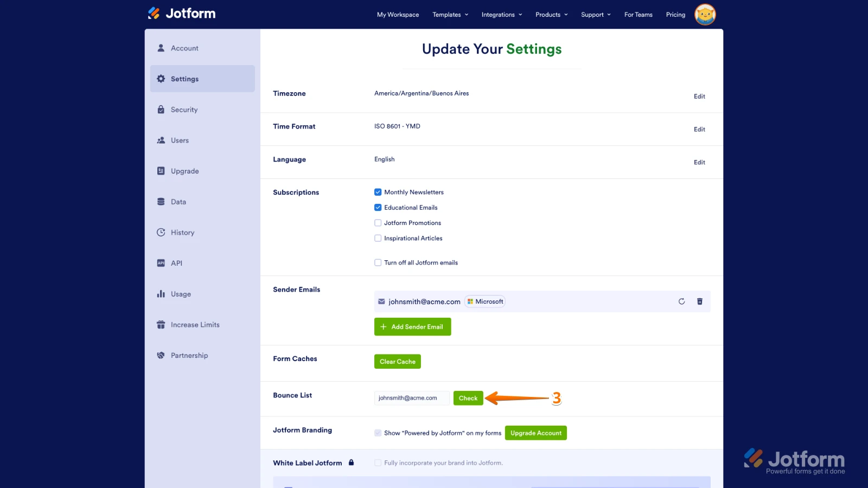The image size is (868, 488).
Task: Click the Data database icon
Action: [161, 202]
